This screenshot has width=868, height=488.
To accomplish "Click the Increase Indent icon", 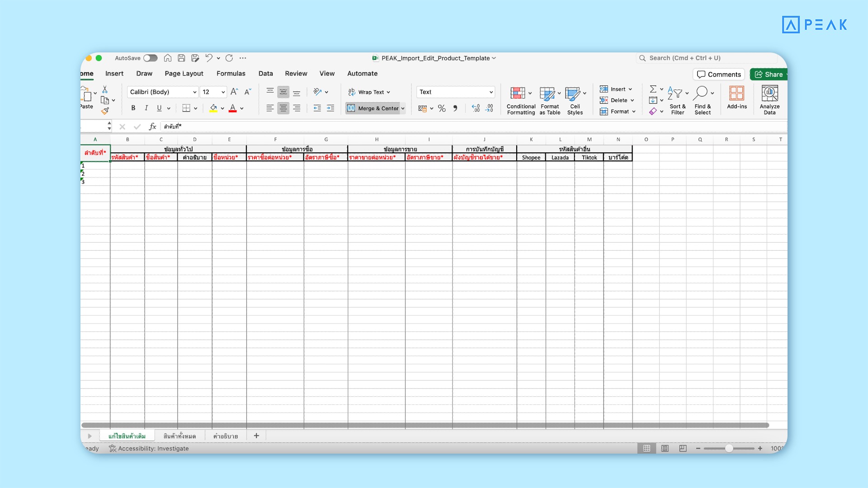I will (330, 108).
